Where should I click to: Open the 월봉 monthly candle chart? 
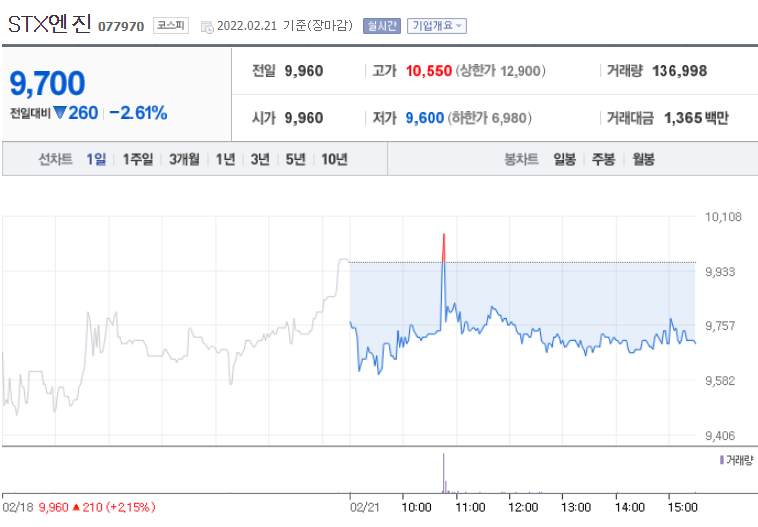643,159
